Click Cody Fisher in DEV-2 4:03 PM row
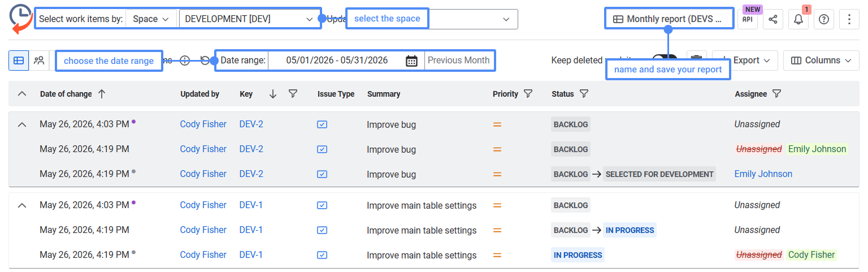Viewport: 868px width, 272px height. coord(203,124)
